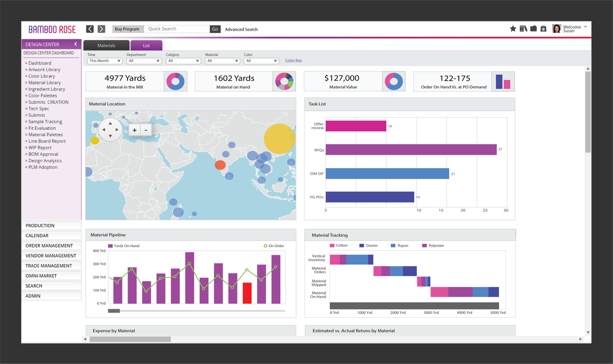Viewport: 613px width, 364px height.
Task: Open the Color Key link
Action: coord(293,60)
